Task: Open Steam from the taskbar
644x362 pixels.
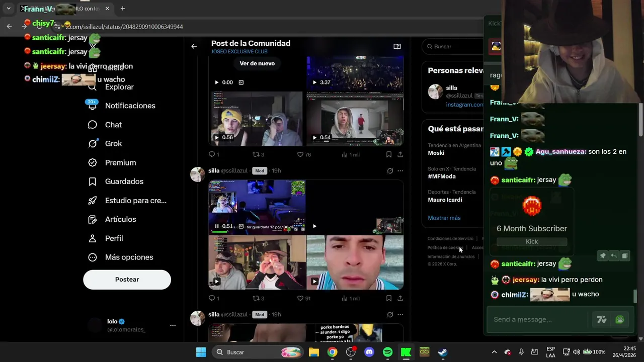Action: pyautogui.click(x=442, y=352)
